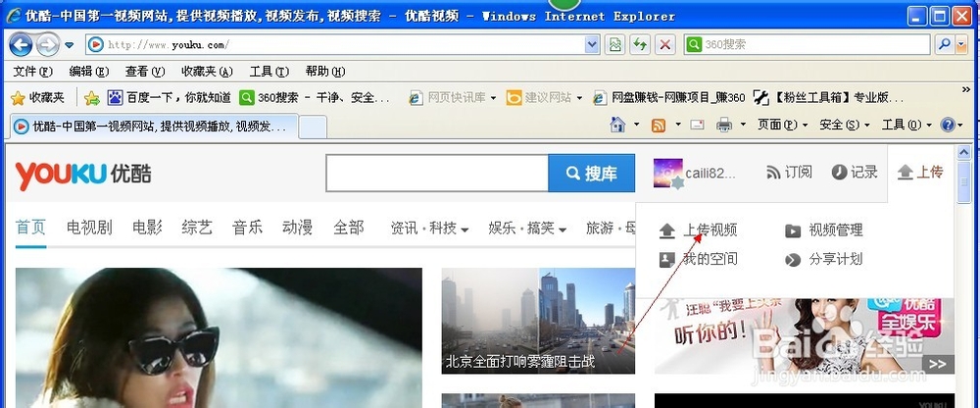Open the 百度一下，你就知道 bookmark
The width and height of the screenshot is (980, 408).
tap(170, 98)
